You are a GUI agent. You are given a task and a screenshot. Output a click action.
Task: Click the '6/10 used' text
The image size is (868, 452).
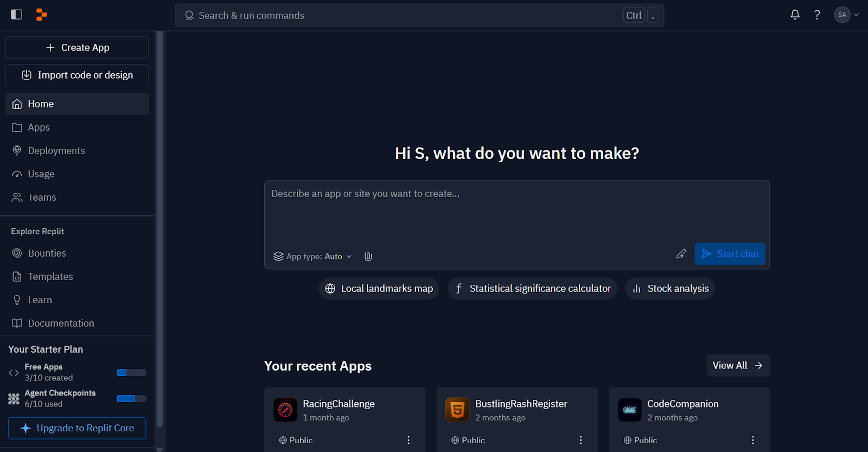point(43,404)
